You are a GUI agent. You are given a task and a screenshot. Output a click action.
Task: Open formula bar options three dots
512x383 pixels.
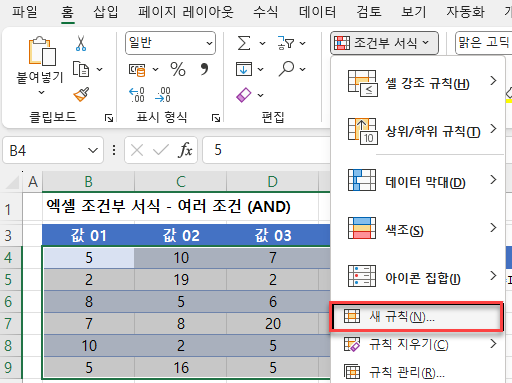pyautogui.click(x=114, y=150)
